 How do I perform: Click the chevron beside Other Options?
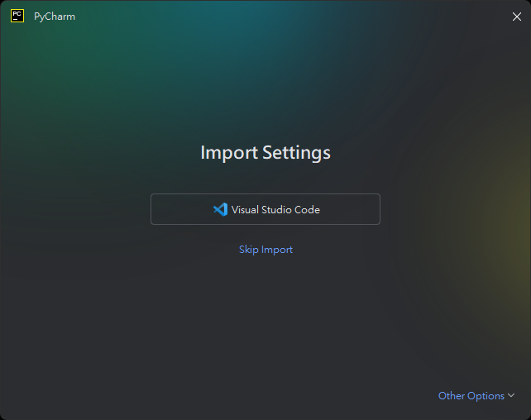(x=511, y=395)
